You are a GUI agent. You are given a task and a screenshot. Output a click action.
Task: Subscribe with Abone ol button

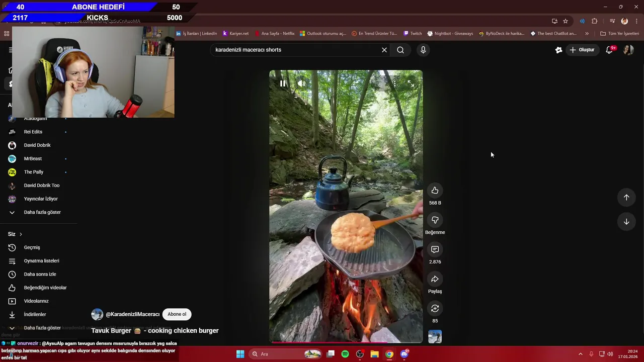point(177,314)
